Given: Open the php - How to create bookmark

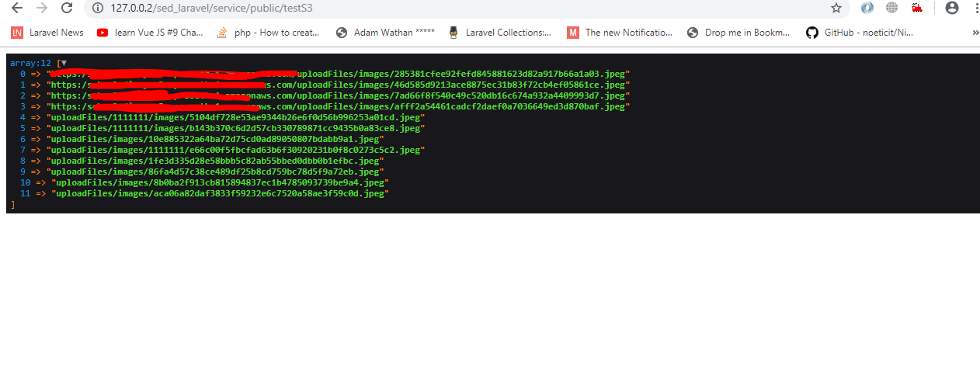Looking at the screenshot, I should coord(269,33).
